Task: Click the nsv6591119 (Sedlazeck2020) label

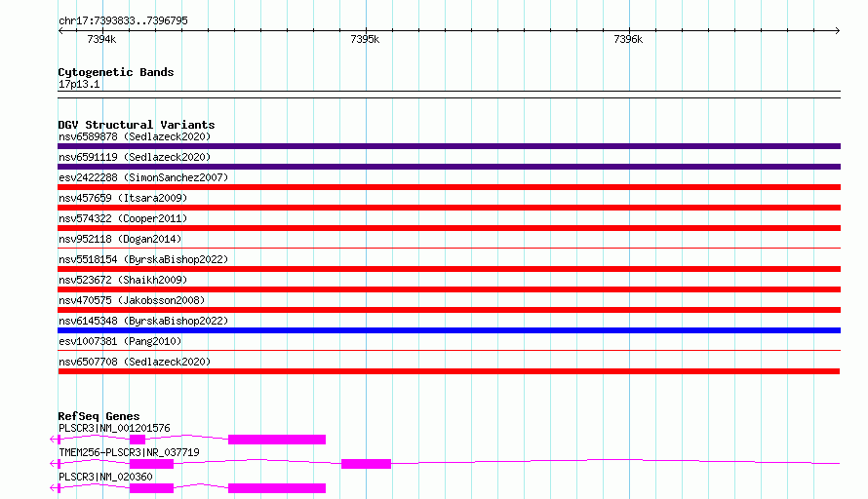Action: [x=135, y=157]
